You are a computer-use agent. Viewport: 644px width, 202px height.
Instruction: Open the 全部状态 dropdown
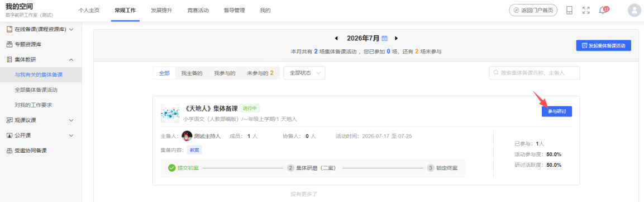click(304, 73)
